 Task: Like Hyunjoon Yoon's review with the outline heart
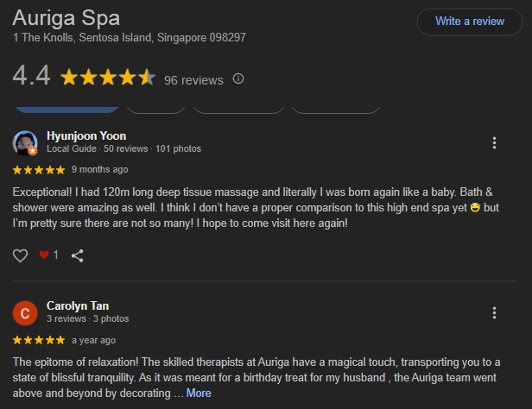[21, 255]
